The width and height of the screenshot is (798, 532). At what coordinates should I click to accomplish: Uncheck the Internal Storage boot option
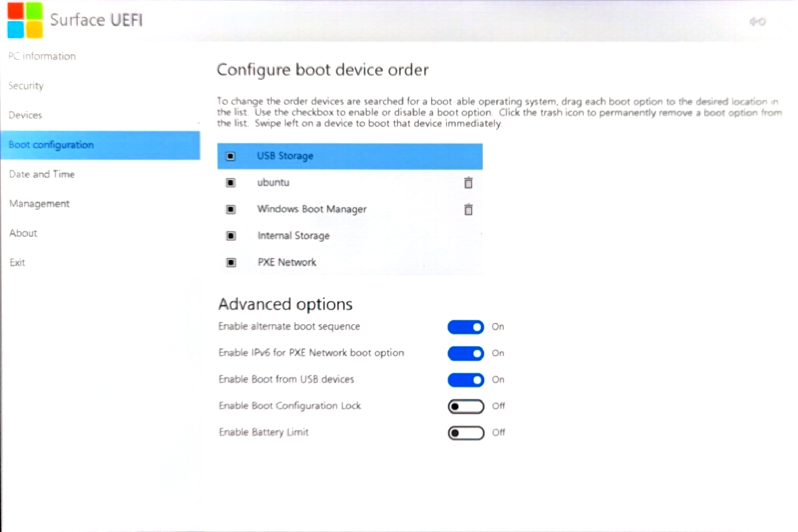point(230,236)
